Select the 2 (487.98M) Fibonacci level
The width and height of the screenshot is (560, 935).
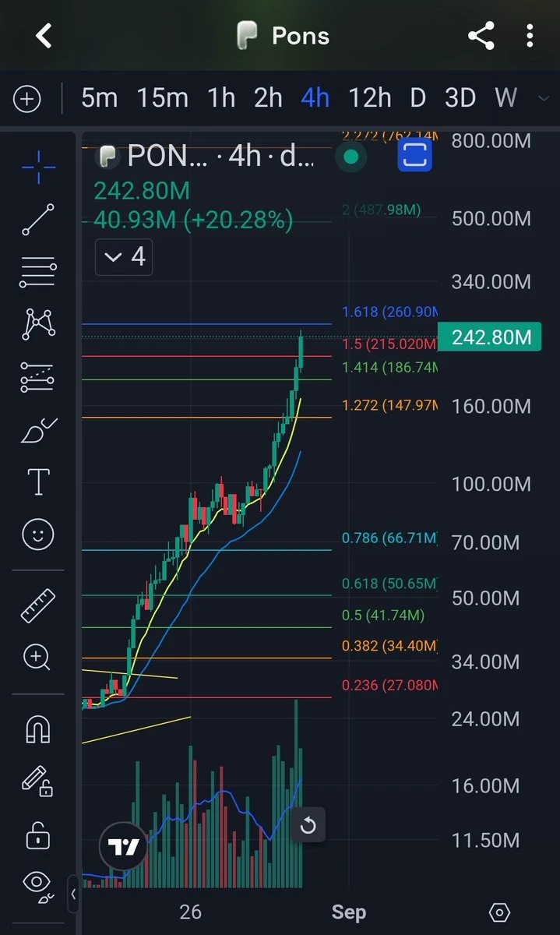click(381, 210)
